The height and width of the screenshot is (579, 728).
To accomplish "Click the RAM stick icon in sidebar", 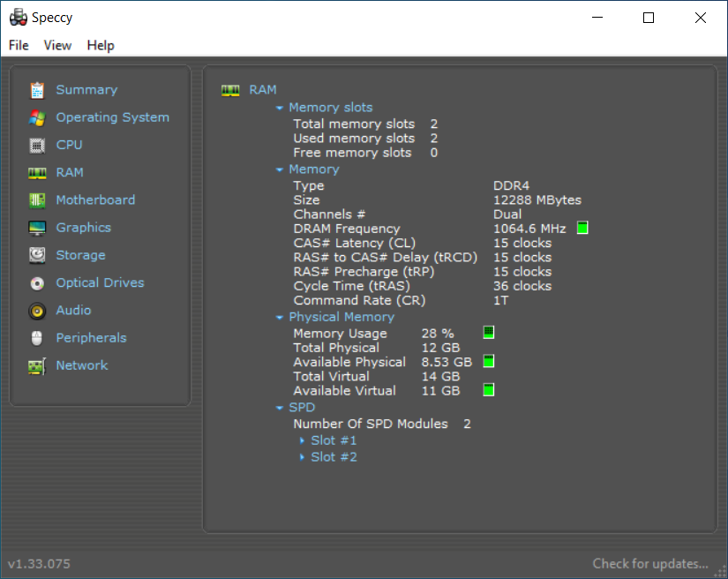I will tap(37, 173).
